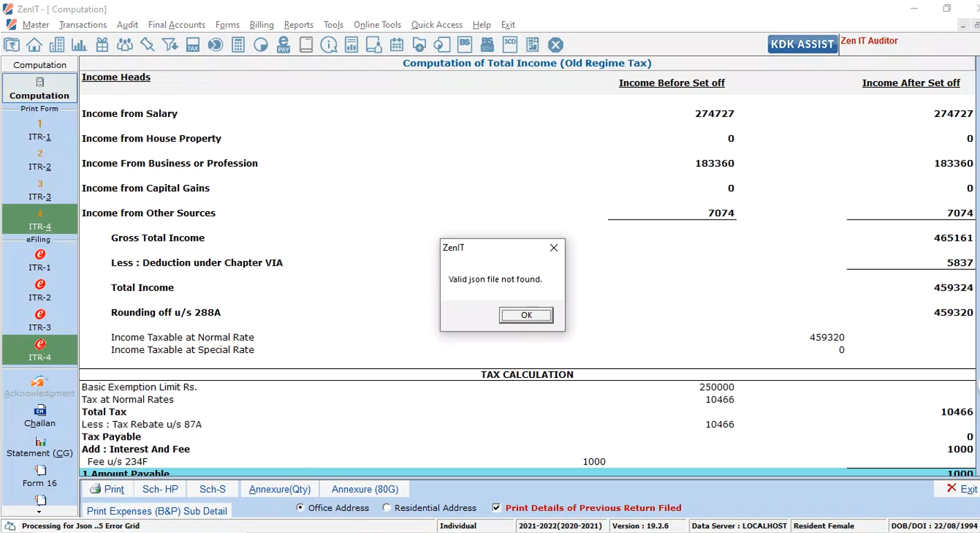The width and height of the screenshot is (980, 533).
Task: Click the calendar icon in the toolbar
Action: point(396,45)
